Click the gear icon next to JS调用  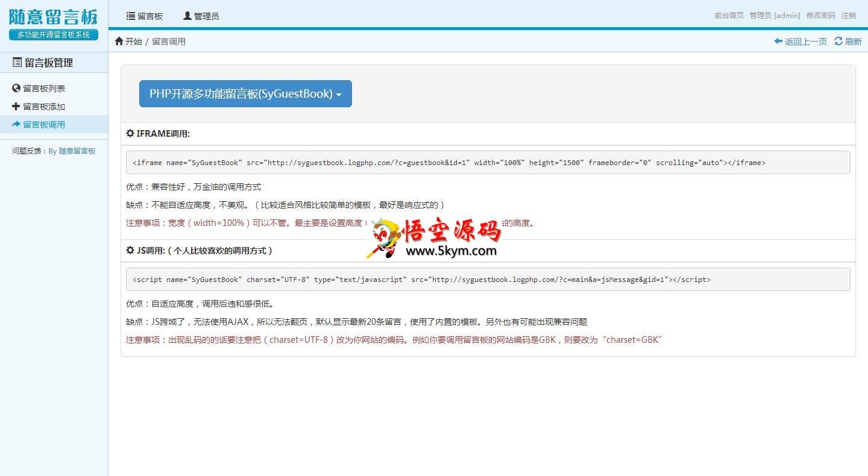(130, 250)
